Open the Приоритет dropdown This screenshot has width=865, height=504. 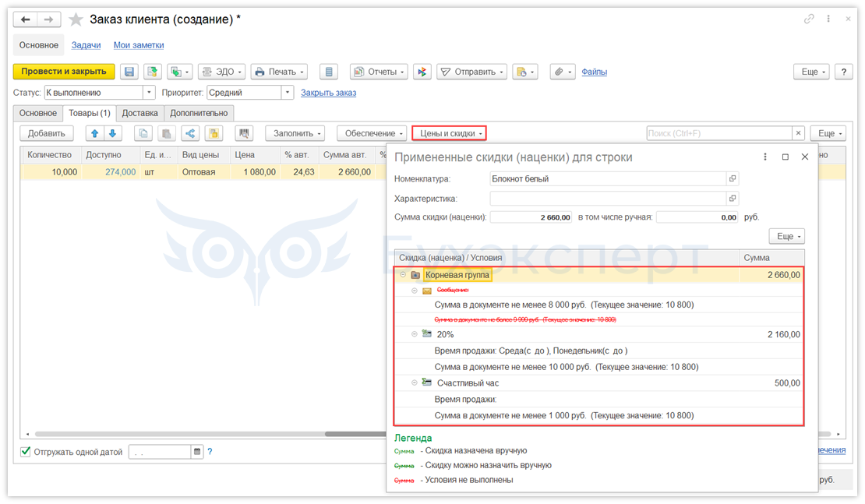pos(288,93)
